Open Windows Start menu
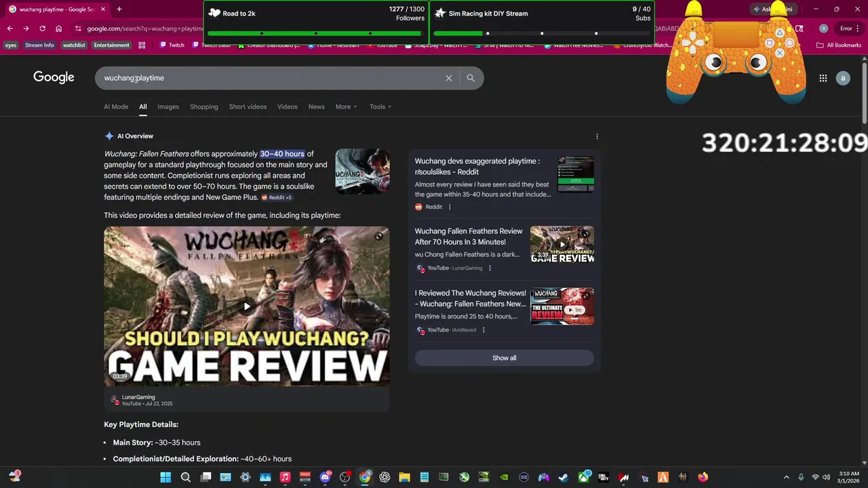868x488 pixels. (165, 477)
